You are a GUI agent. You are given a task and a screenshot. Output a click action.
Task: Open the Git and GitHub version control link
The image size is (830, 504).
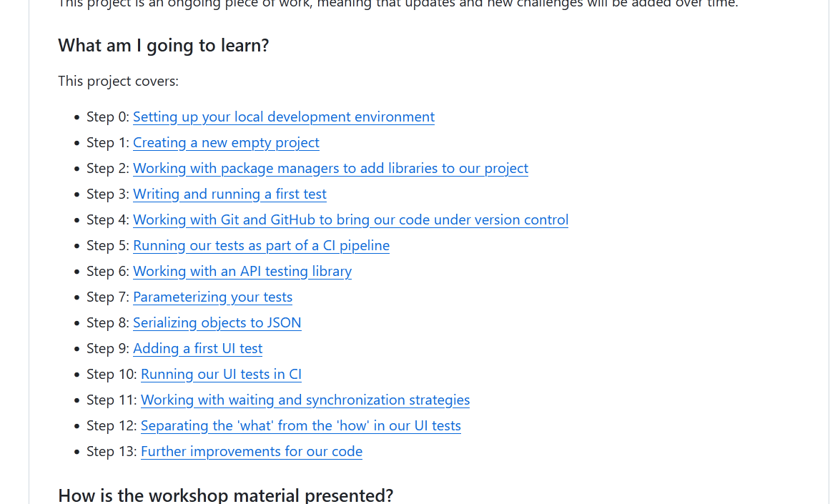pyautogui.click(x=350, y=219)
